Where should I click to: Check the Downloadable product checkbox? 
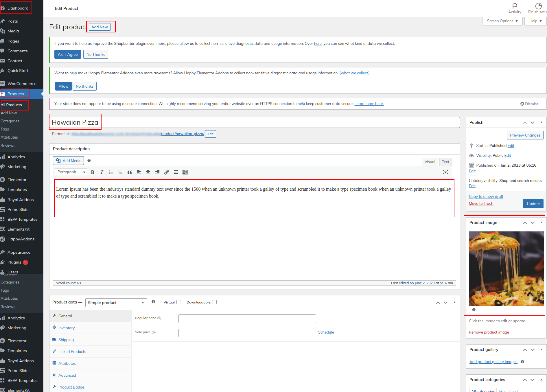(214, 302)
